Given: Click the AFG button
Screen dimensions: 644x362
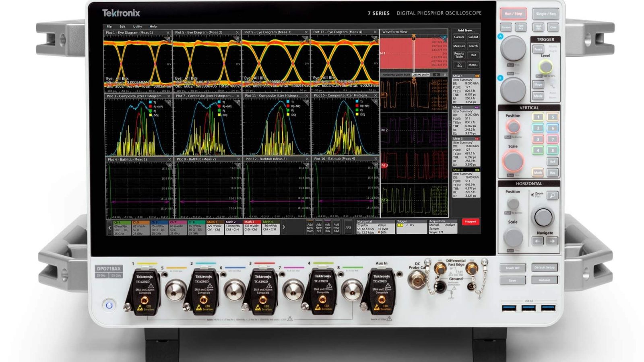Looking at the screenshot, I should (x=348, y=227).
